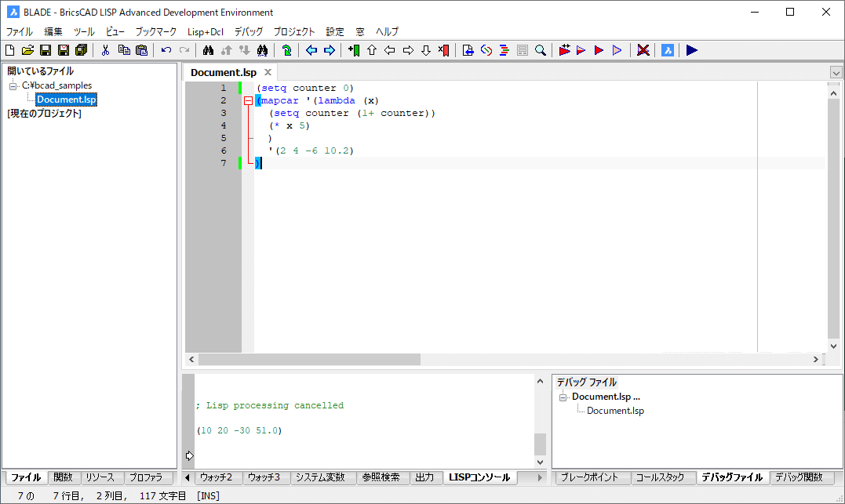Clear bookmarks using red bookmark X icon
The width and height of the screenshot is (845, 504).
click(443, 50)
